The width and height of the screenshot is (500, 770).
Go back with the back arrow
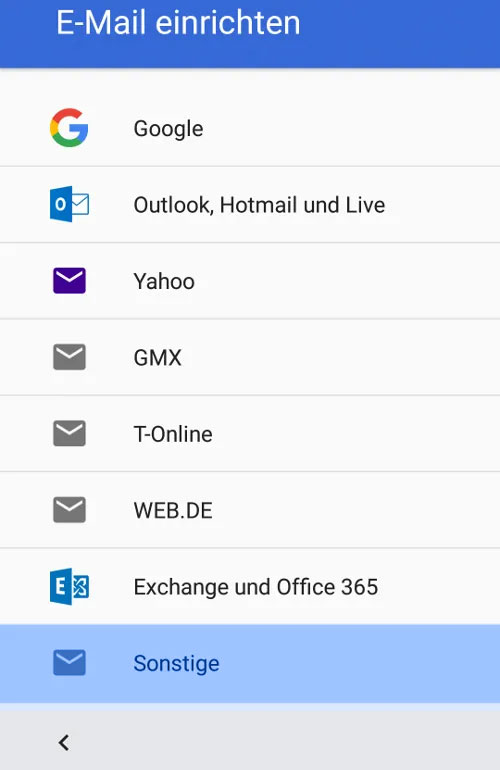[x=63, y=742]
